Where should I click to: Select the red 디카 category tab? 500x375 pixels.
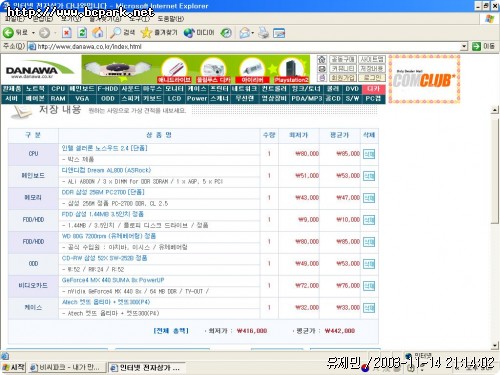click(x=373, y=89)
